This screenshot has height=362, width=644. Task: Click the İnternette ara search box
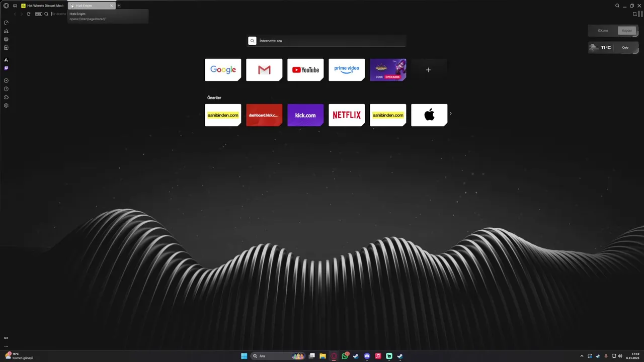pos(327,41)
